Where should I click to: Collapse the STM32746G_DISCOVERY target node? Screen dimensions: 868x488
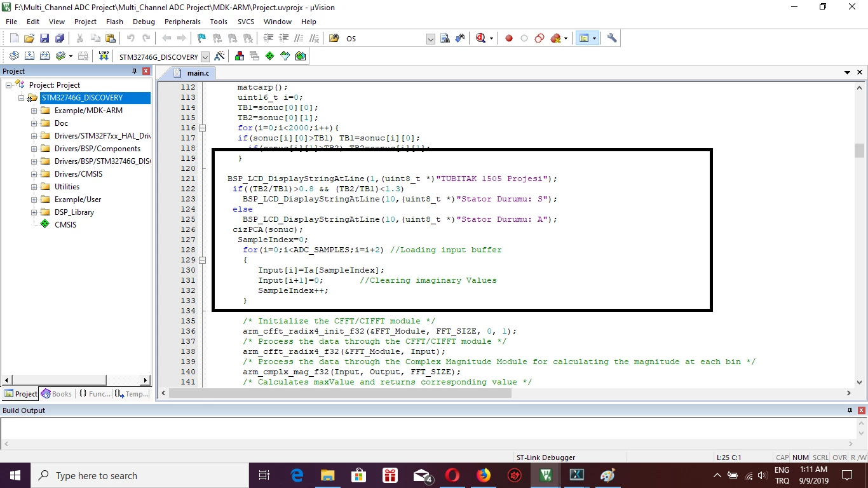point(21,98)
